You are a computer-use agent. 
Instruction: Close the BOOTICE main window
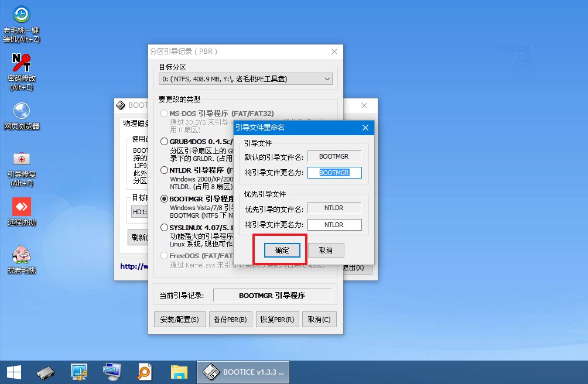[x=364, y=105]
